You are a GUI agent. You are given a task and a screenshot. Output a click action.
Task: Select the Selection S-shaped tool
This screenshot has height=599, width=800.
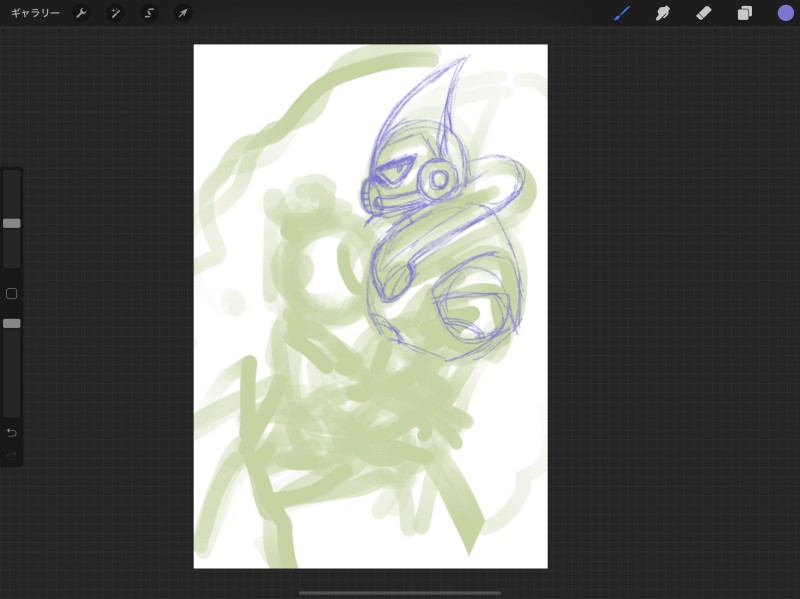pyautogui.click(x=149, y=13)
